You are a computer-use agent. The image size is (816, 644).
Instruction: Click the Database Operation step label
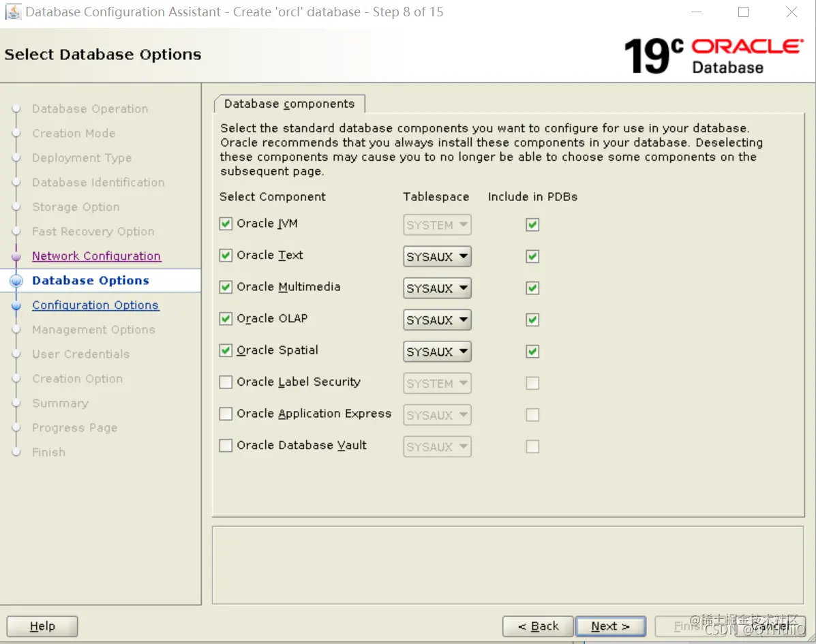tap(90, 109)
